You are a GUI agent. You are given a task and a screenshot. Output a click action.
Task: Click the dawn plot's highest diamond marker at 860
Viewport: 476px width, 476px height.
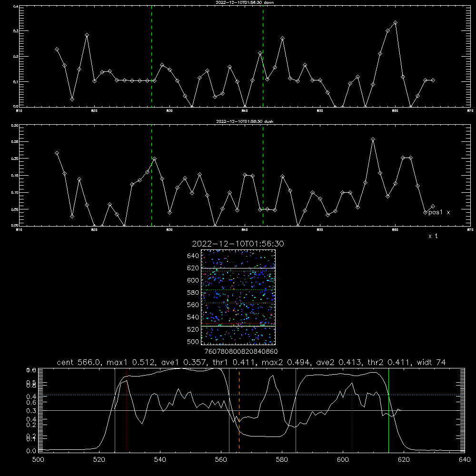[x=395, y=23]
